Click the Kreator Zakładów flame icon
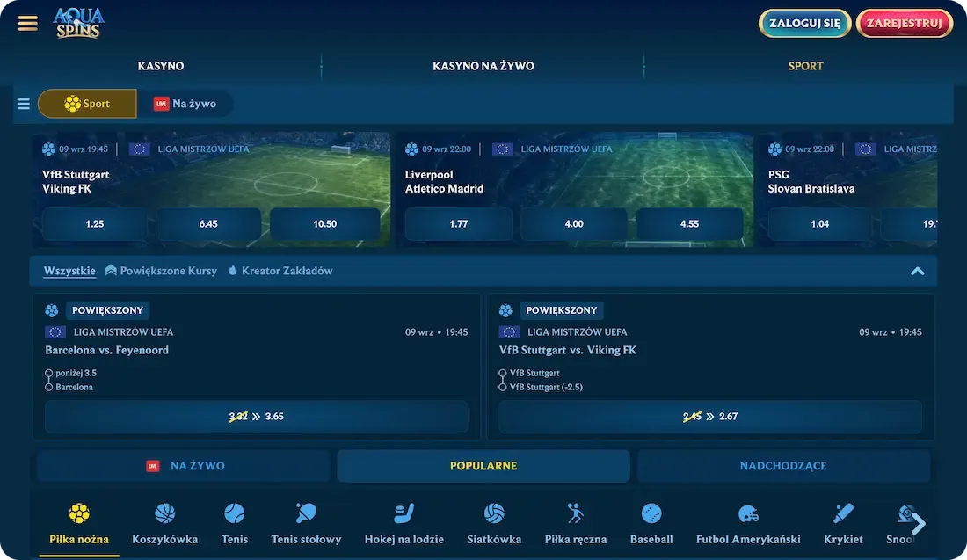967x560 pixels. coord(232,271)
